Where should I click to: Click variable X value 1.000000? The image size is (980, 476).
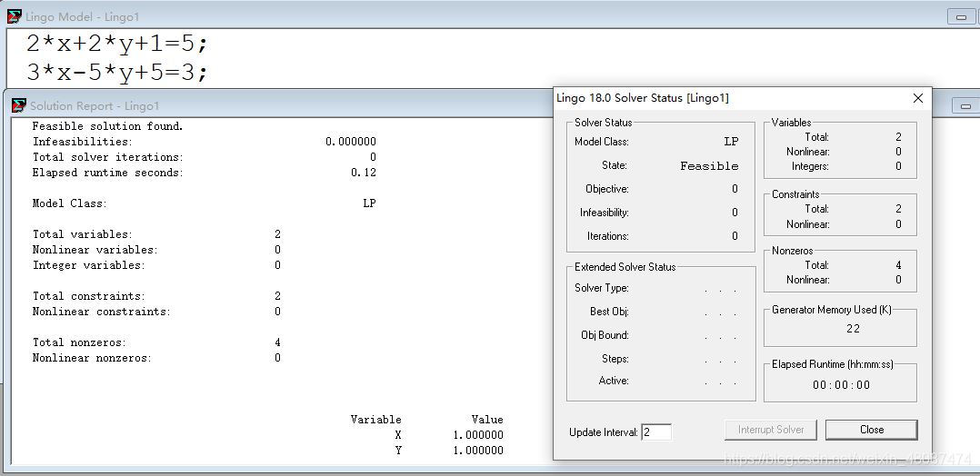[478, 435]
